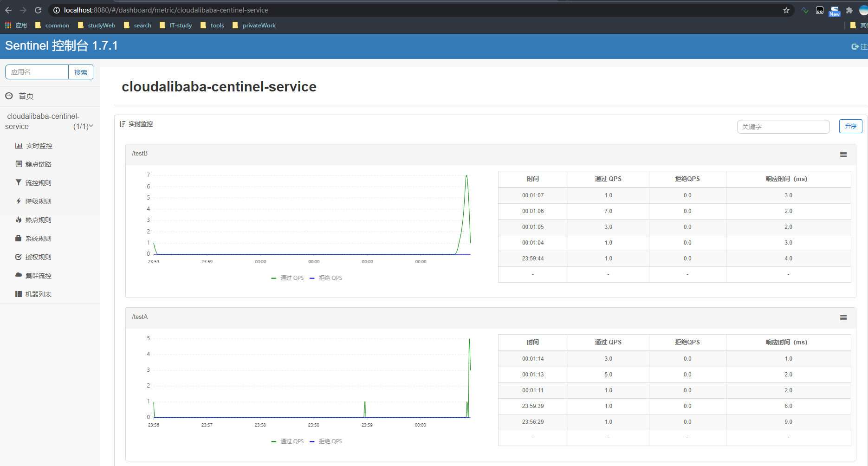
Task: Open /testB chart hamburger menu
Action: tap(843, 155)
